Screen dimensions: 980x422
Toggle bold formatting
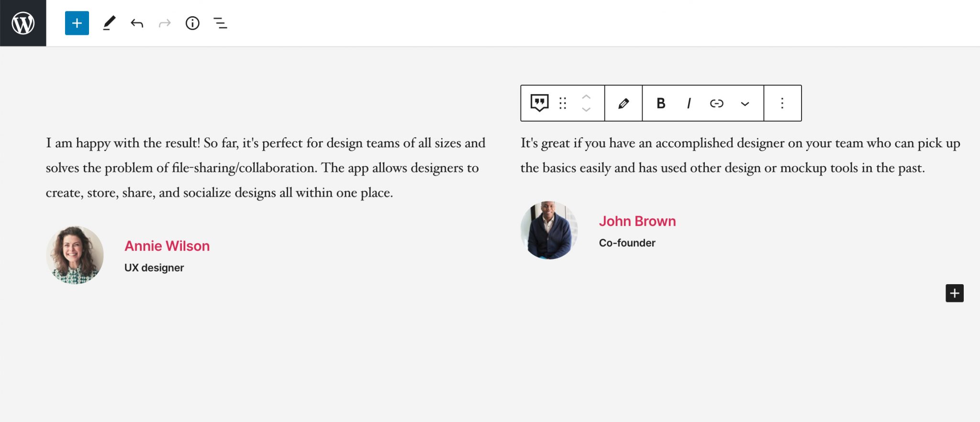pos(661,103)
